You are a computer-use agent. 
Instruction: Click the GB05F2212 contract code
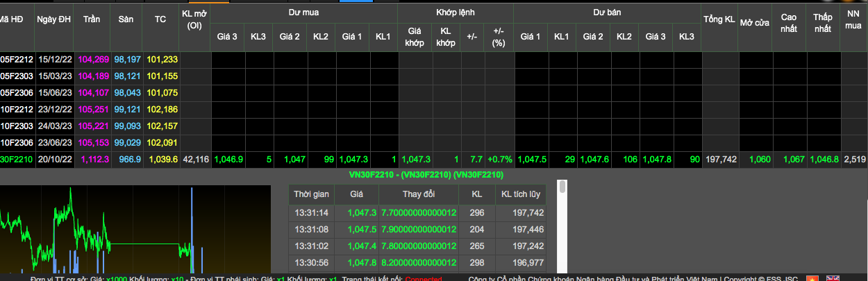pos(14,60)
